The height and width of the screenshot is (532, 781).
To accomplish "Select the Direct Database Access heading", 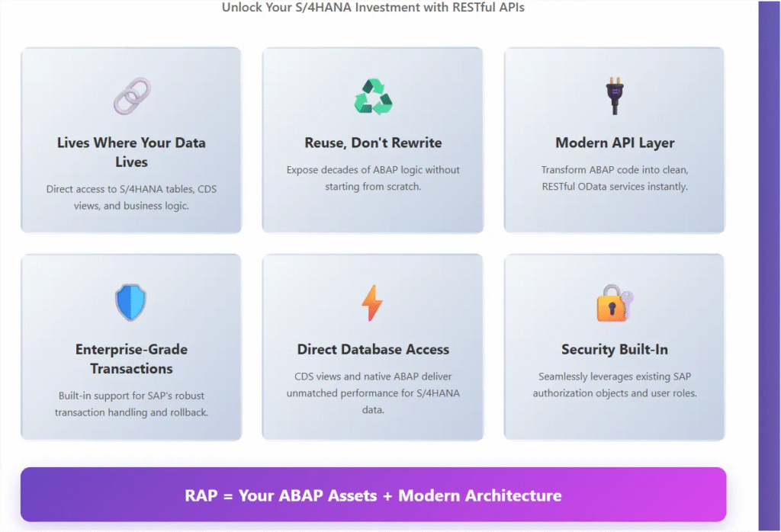I will [x=373, y=349].
